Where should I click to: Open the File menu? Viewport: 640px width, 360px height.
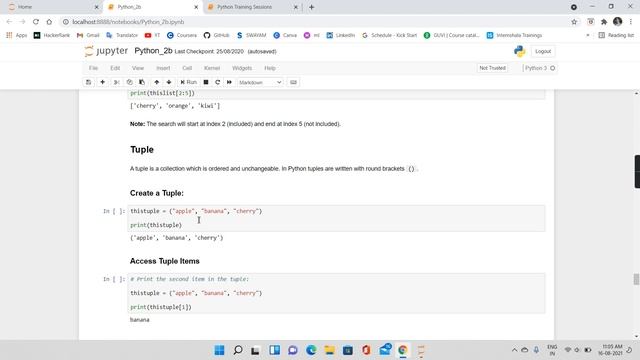click(x=93, y=68)
